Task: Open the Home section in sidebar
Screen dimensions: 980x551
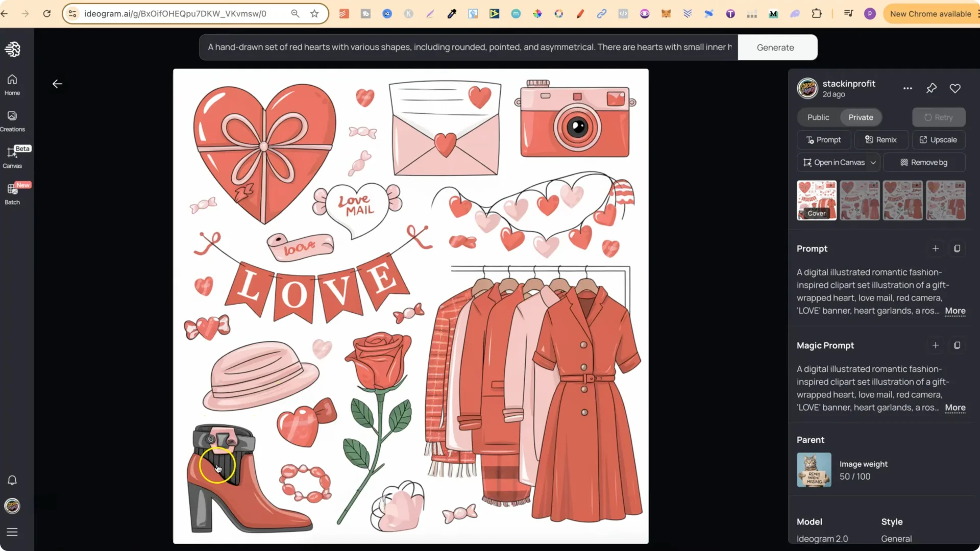Action: click(x=12, y=84)
